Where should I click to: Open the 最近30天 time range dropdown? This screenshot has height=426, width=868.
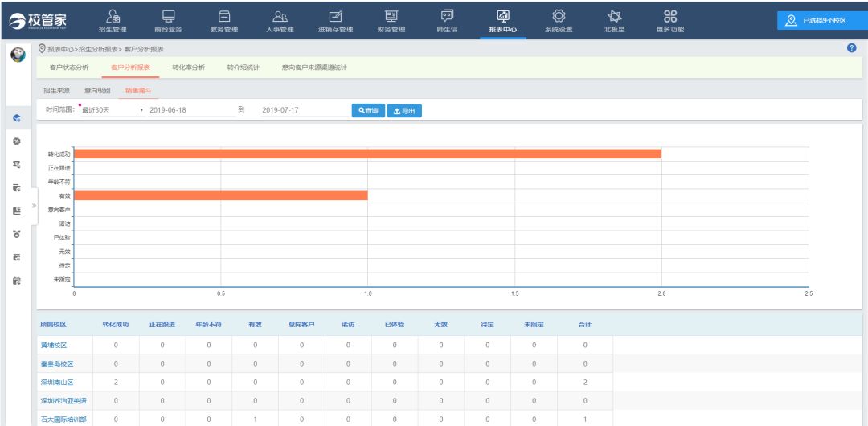click(x=113, y=110)
